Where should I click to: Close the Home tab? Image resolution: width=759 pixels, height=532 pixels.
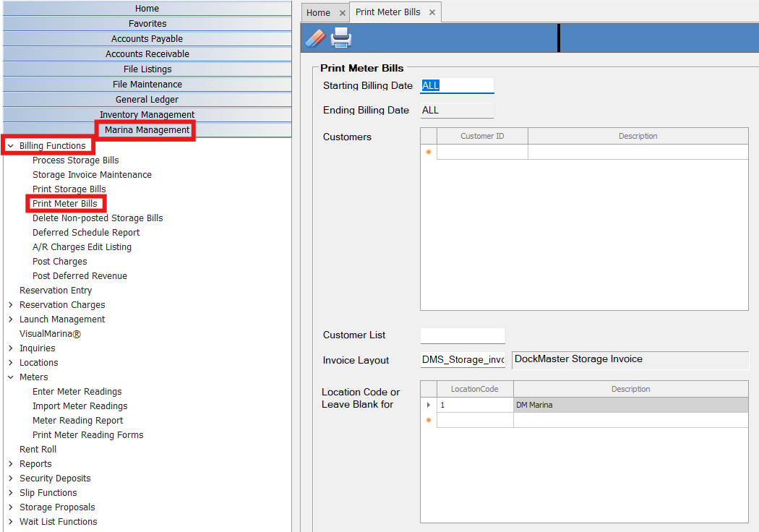click(343, 13)
